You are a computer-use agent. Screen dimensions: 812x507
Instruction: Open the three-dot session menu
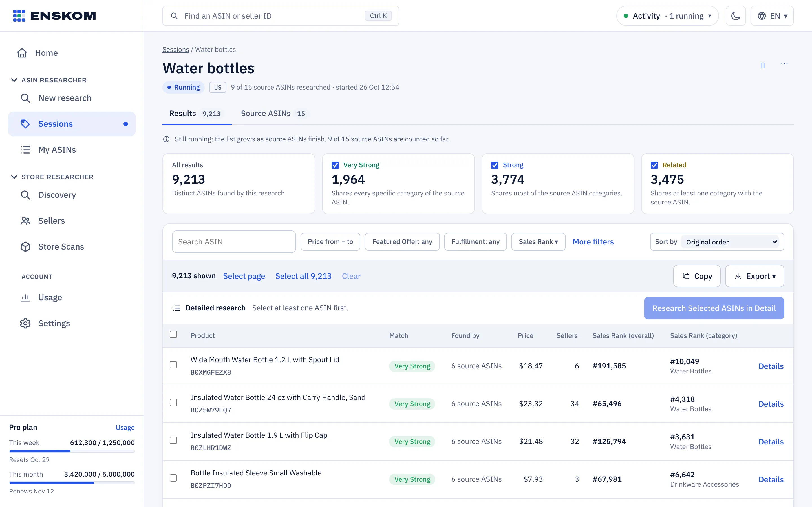coord(784,64)
